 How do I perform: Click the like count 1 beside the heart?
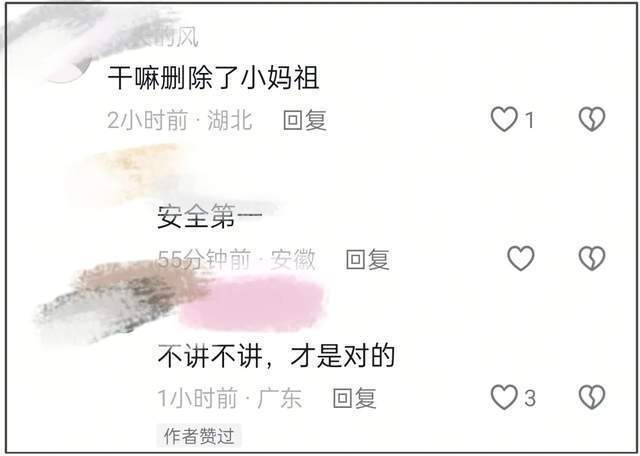pyautogui.click(x=529, y=121)
